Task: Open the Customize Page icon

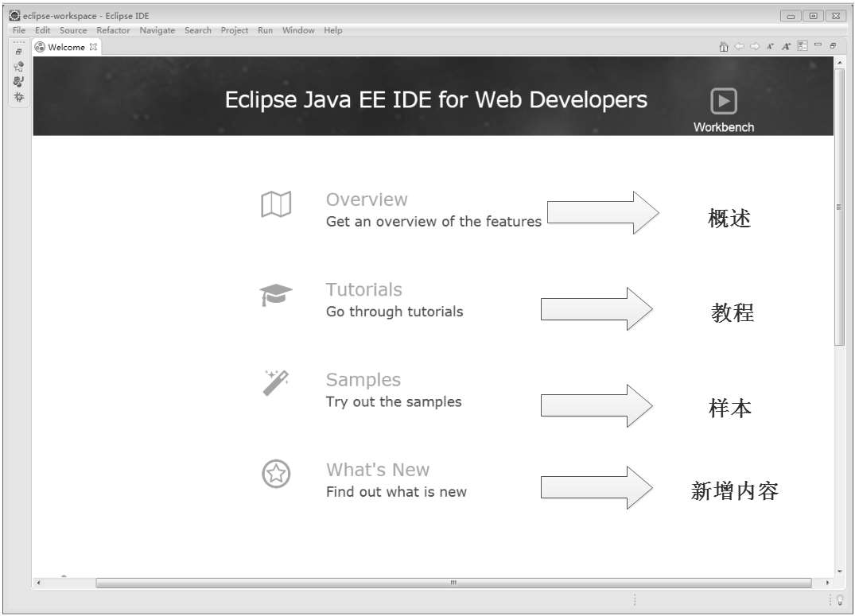Action: pos(802,46)
